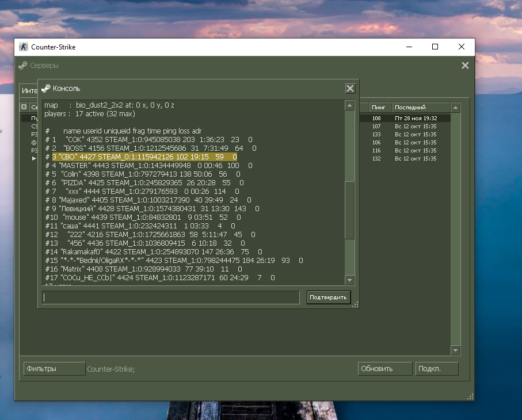Switch to the Интернет servers tab
The width and height of the screenshot is (522, 420).
pos(29,91)
